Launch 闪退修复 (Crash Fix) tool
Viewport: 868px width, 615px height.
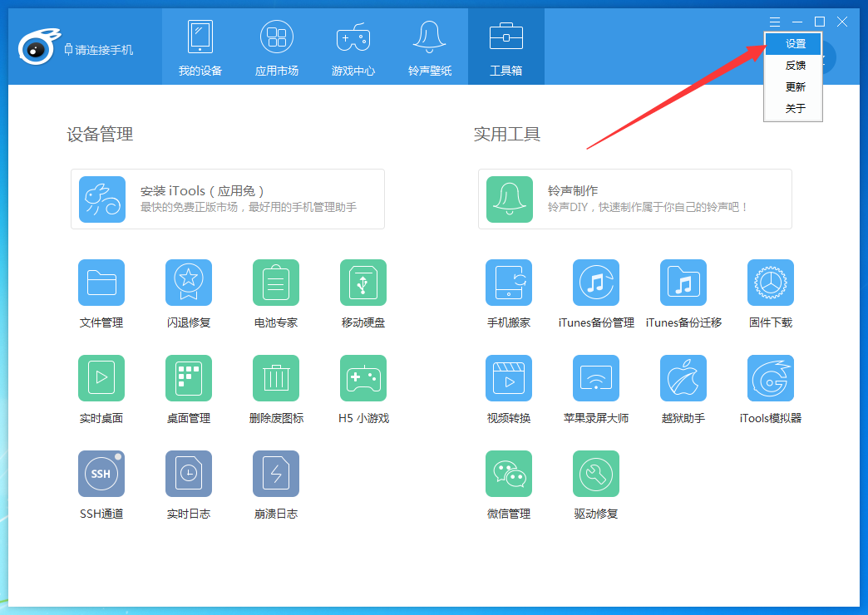click(188, 293)
